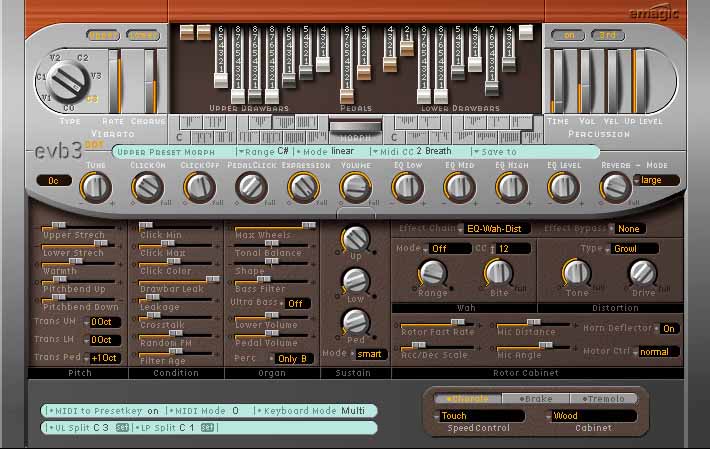The width and height of the screenshot is (710, 449).
Task: Click the leftmost Pedals drawbar handle
Action: coord(347,97)
